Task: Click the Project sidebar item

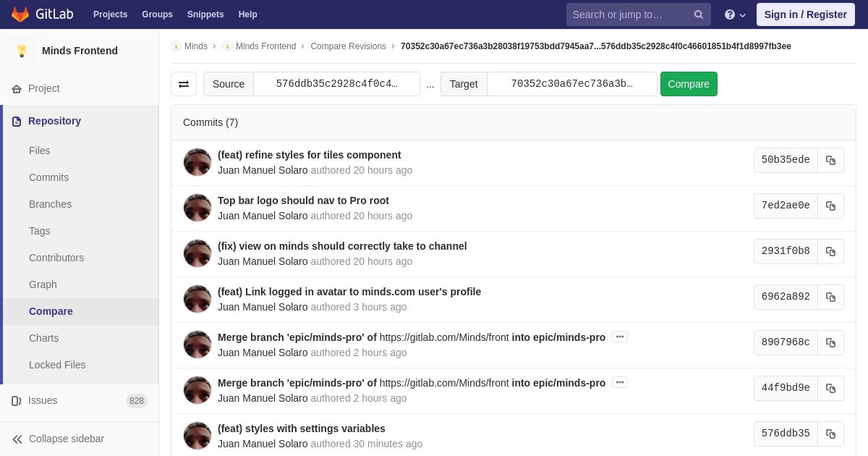Action: [80, 88]
